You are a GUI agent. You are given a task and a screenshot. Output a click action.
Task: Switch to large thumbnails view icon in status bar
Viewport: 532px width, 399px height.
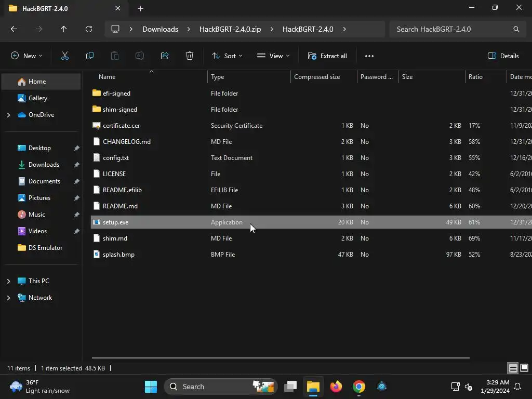[x=524, y=368]
